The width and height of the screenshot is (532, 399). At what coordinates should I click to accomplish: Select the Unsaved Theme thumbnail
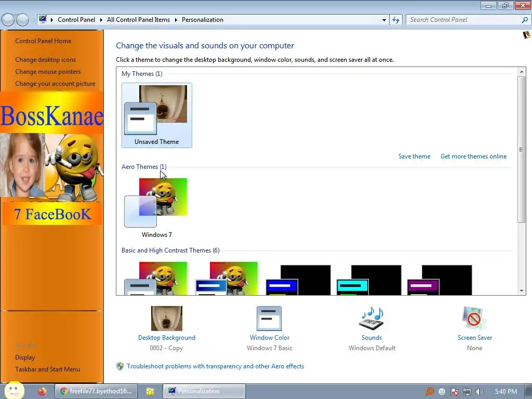click(x=157, y=115)
